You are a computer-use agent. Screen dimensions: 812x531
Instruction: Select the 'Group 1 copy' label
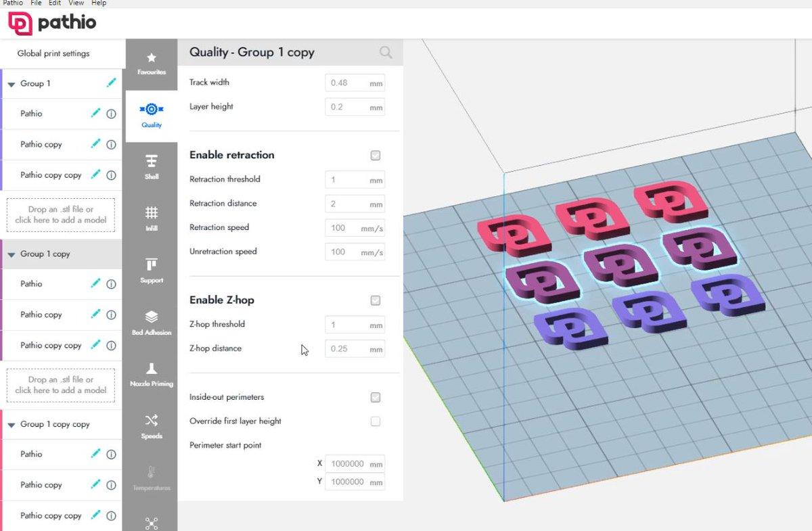(45, 254)
